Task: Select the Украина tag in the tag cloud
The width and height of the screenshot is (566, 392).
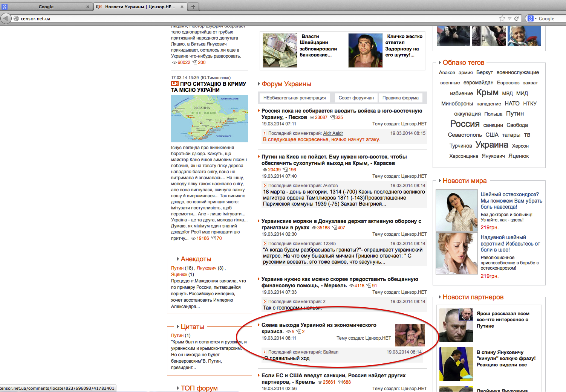Action: pyautogui.click(x=492, y=145)
